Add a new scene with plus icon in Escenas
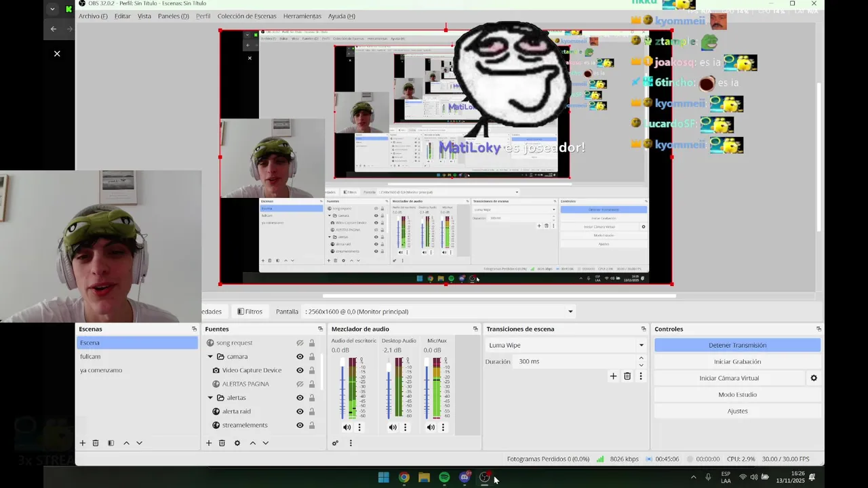This screenshot has height=488, width=868. [83, 443]
